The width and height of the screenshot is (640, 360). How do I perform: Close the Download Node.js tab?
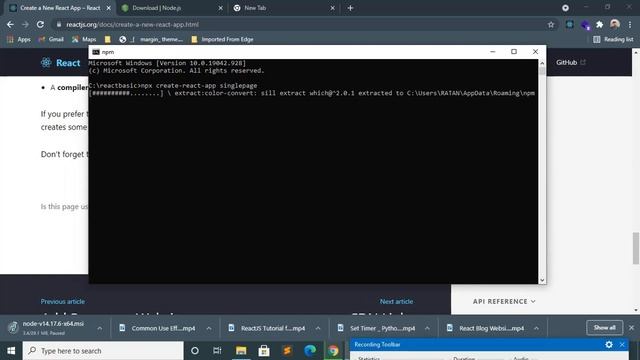coord(220,8)
